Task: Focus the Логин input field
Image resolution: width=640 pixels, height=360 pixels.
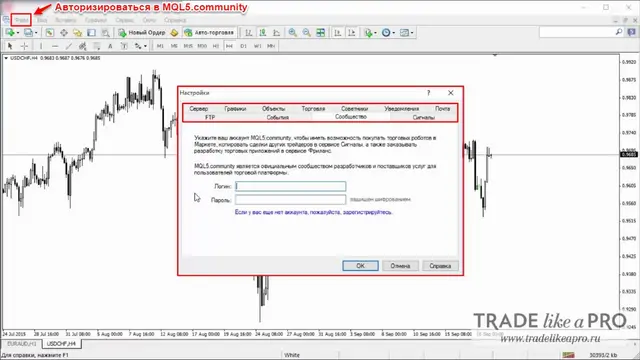Action: [291, 187]
